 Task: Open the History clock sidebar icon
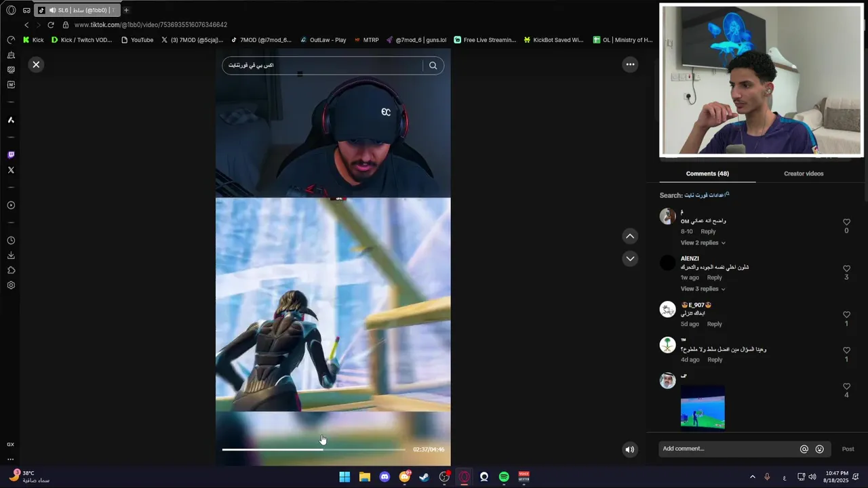[x=11, y=241]
